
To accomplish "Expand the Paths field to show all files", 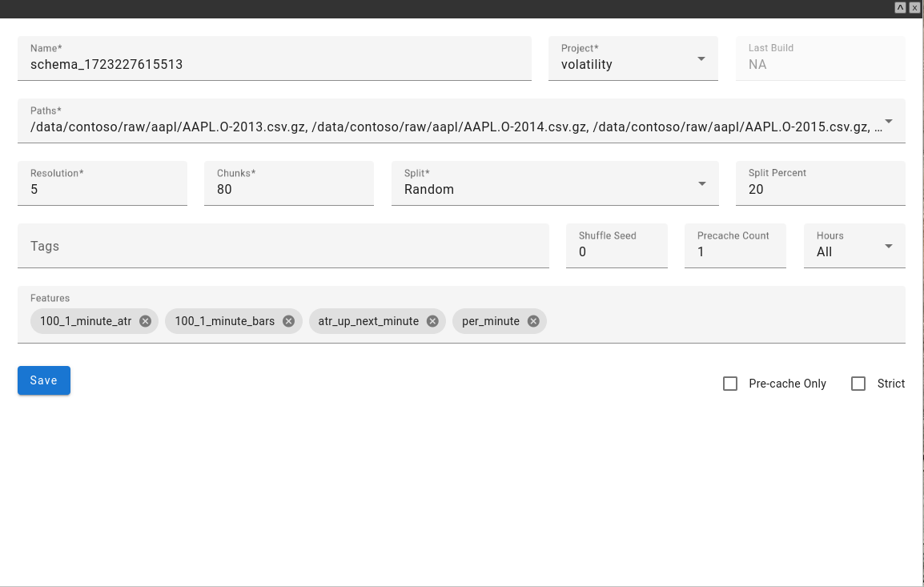I will click(887, 120).
